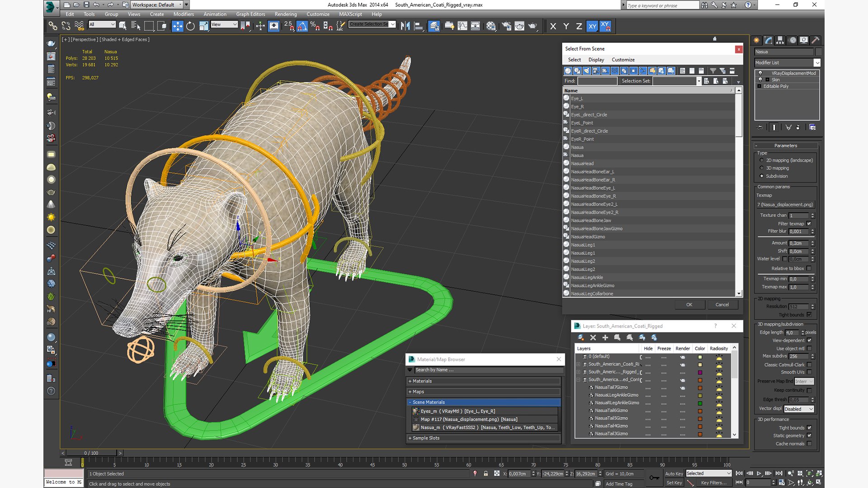Click green color swatch of NasuaRLegAnkleGizmo
Image resolution: width=868 pixels, height=488 pixels.
click(700, 403)
